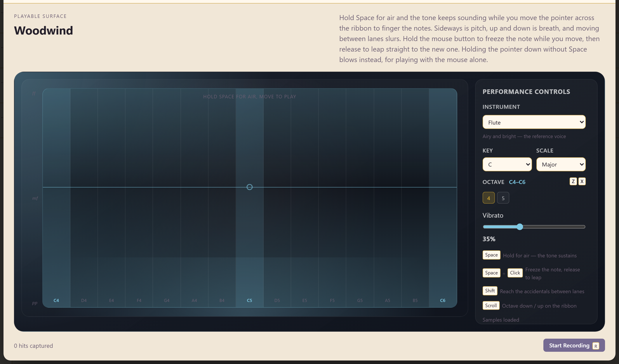Click the 'Samples loaded' status text
Screen dimensions: 619x364
pyautogui.click(x=501, y=320)
